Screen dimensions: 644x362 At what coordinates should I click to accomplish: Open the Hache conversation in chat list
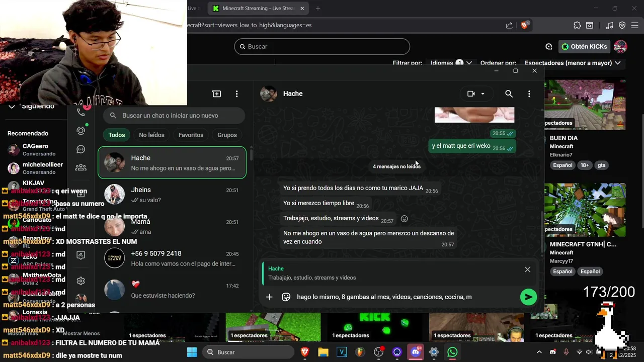click(x=172, y=163)
